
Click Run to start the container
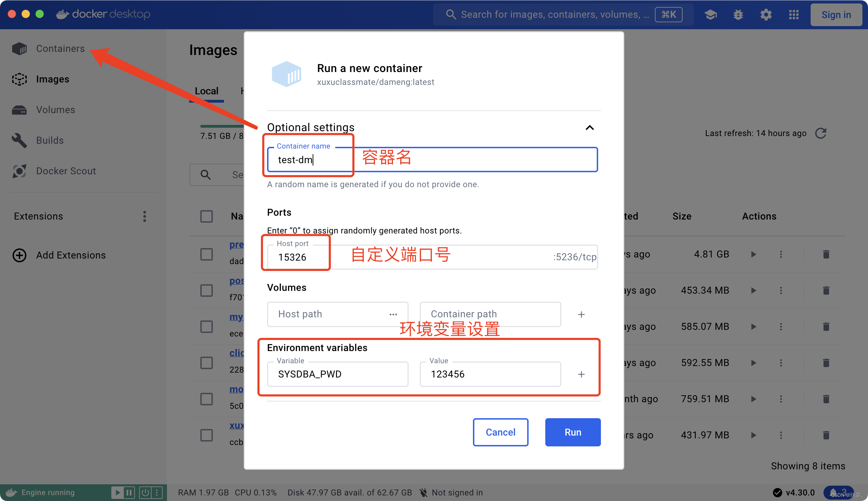click(x=573, y=432)
